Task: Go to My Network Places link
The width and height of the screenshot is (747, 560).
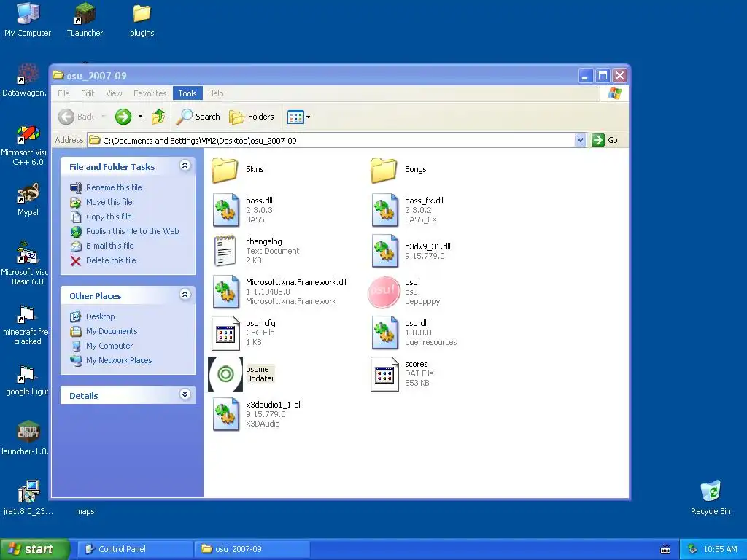Action: tap(119, 360)
